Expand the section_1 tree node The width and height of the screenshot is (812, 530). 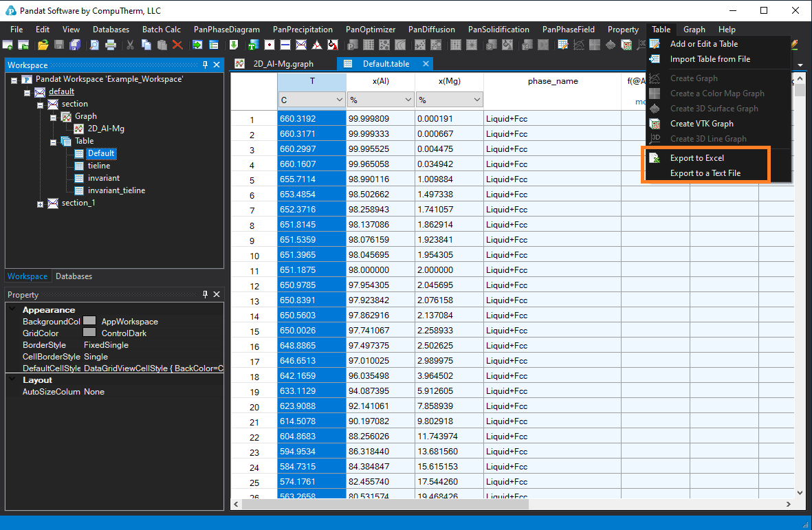41,203
